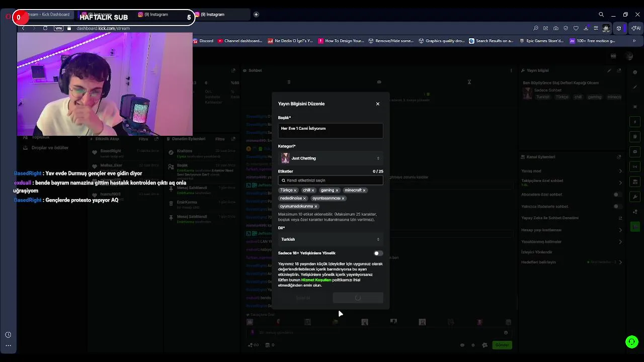The width and height of the screenshot is (644, 362).
Task: Click the VPN badge in address bar
Action: pyautogui.click(x=59, y=28)
